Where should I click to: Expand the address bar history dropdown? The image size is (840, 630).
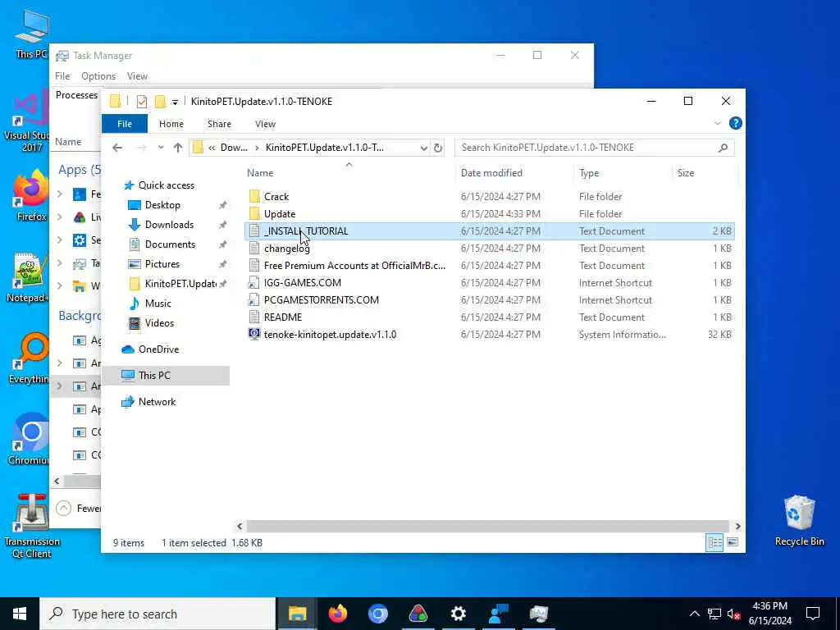(x=424, y=148)
